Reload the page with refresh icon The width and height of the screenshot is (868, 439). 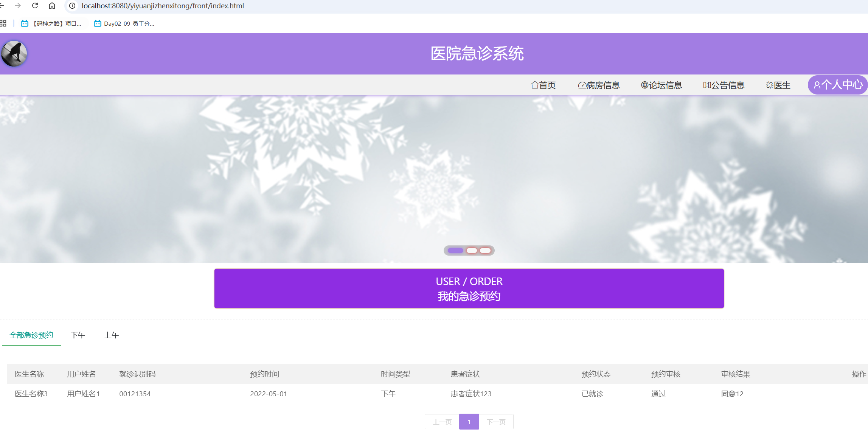click(35, 6)
